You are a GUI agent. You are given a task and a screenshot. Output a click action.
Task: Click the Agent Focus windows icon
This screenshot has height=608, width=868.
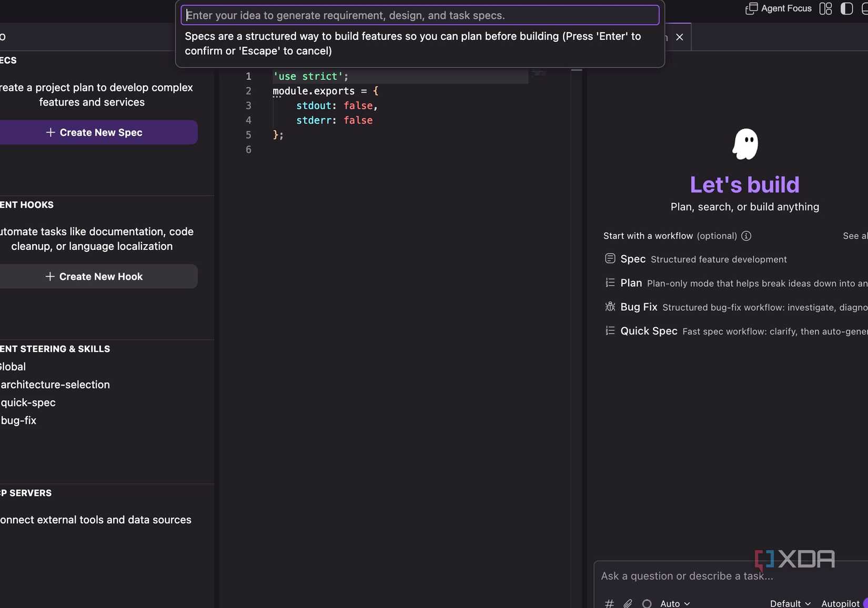(x=751, y=8)
